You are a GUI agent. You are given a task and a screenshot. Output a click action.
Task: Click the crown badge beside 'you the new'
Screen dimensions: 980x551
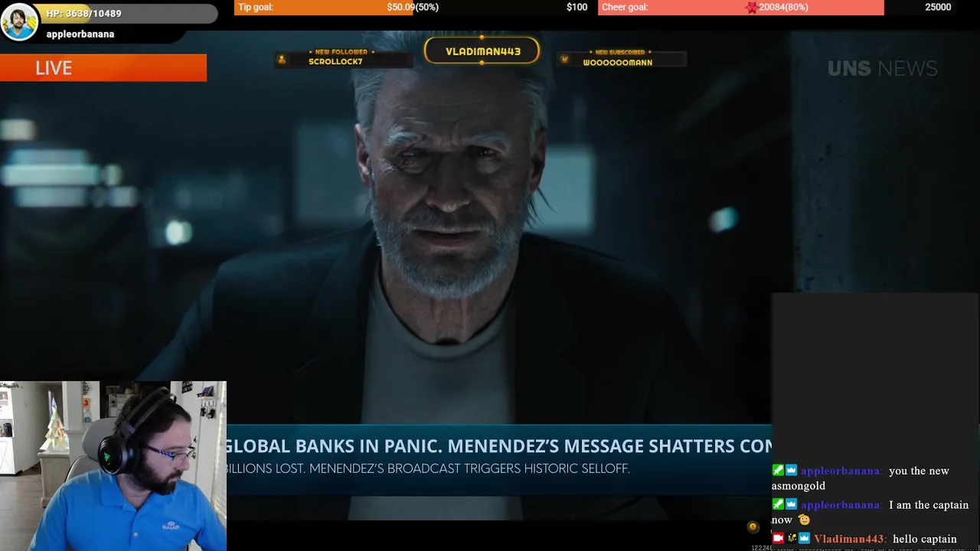click(x=791, y=471)
